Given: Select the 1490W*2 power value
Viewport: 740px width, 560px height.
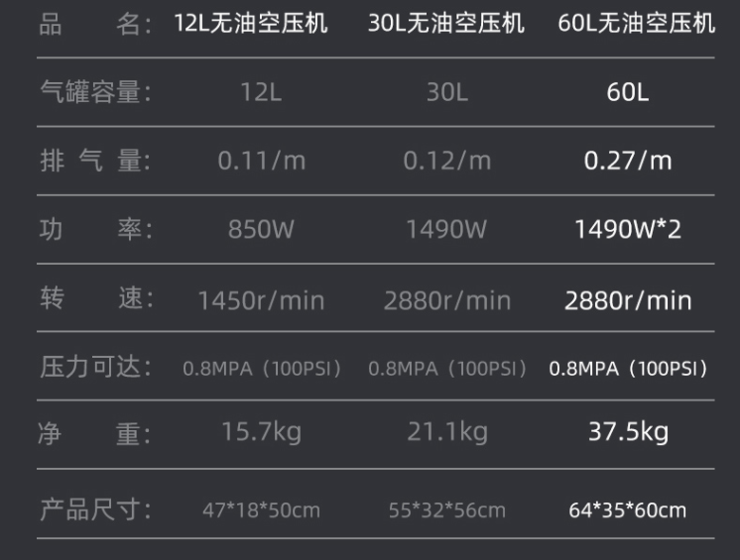Looking at the screenshot, I should (628, 230).
